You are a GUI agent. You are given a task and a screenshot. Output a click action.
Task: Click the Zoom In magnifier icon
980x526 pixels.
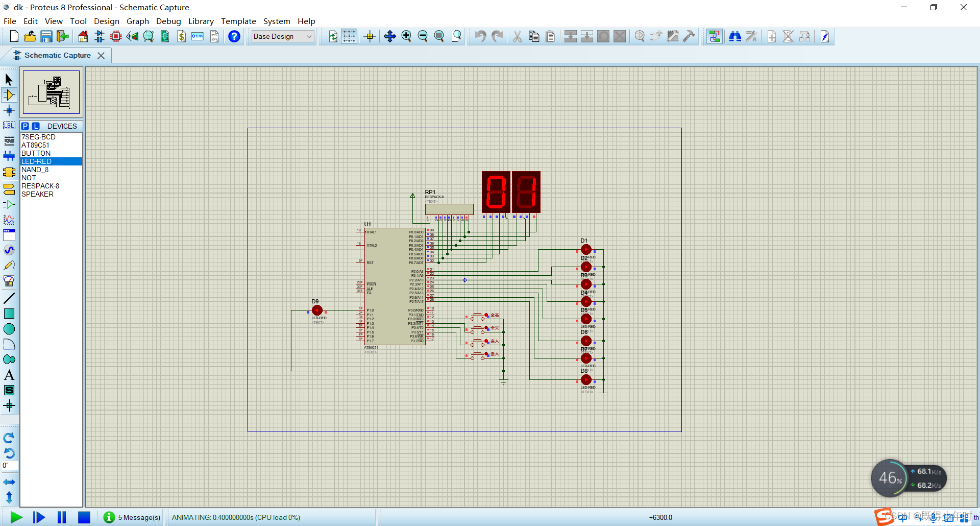point(406,36)
